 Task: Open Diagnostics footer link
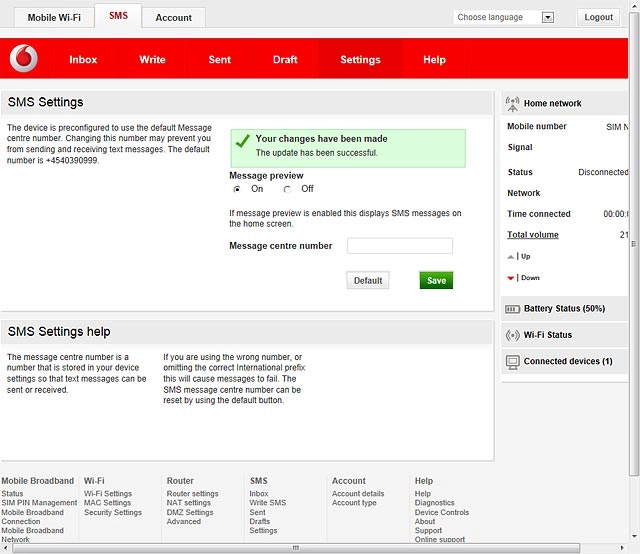434,503
